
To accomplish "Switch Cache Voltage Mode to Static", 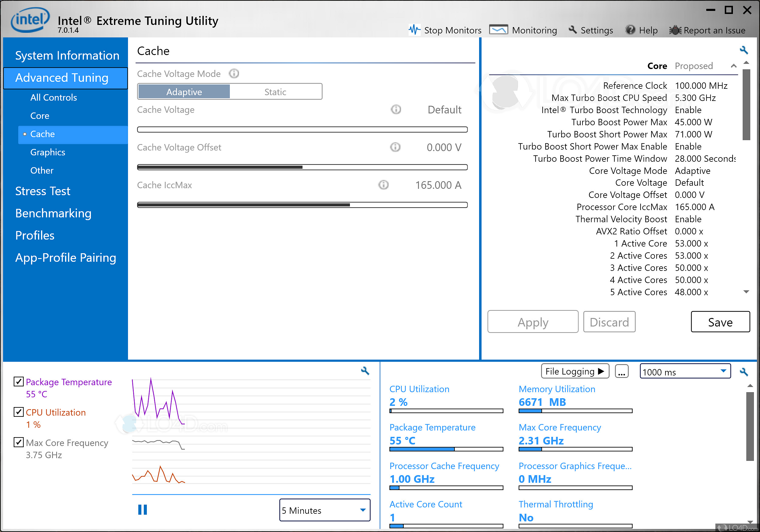I will [x=276, y=92].
